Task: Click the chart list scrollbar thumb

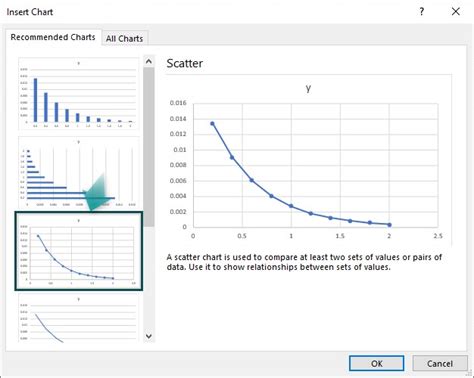Action: tap(149, 147)
